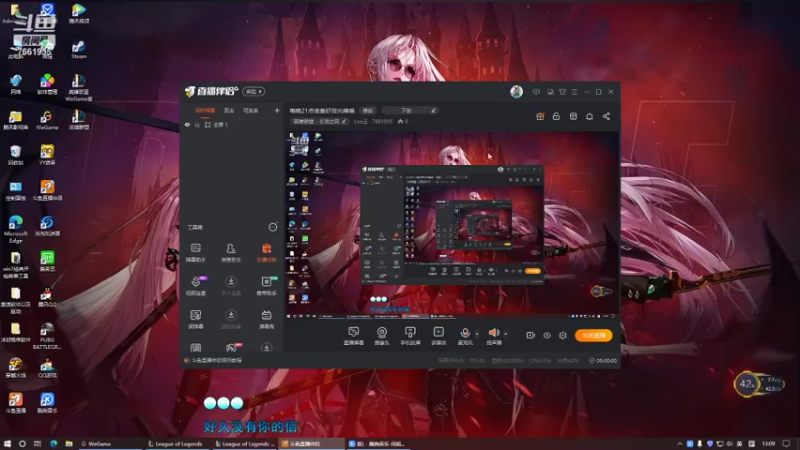The height and width of the screenshot is (450, 800).
Task: Expand the speaker options arrow
Action: (506, 334)
